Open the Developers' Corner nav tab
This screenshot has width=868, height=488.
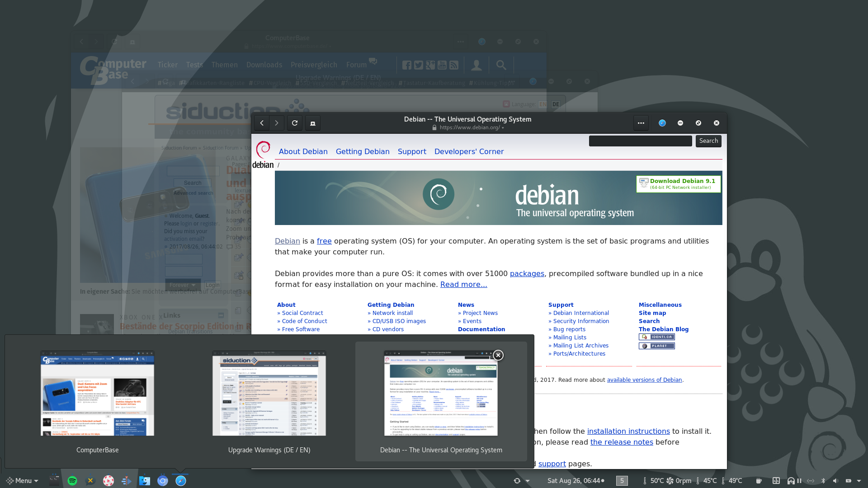point(469,151)
